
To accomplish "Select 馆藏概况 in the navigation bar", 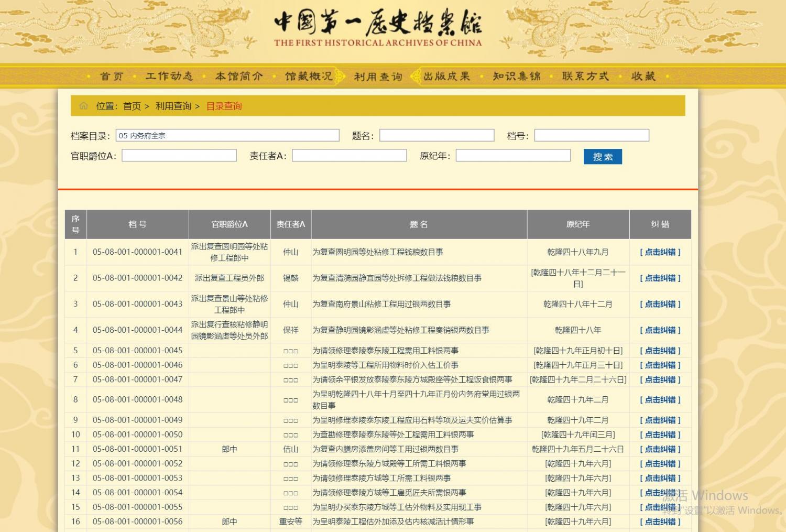I will coord(309,77).
